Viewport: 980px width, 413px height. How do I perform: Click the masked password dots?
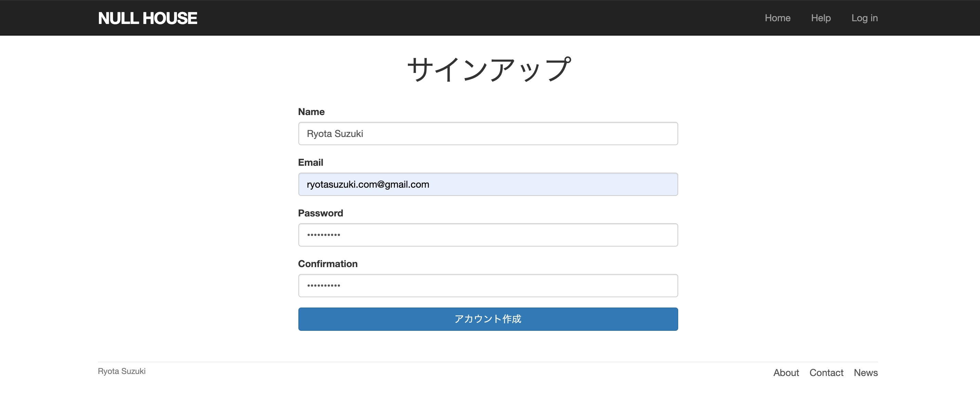(323, 235)
